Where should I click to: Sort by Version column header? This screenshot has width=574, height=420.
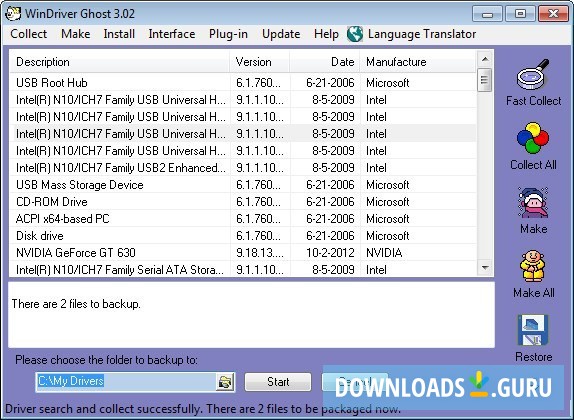coord(260,62)
